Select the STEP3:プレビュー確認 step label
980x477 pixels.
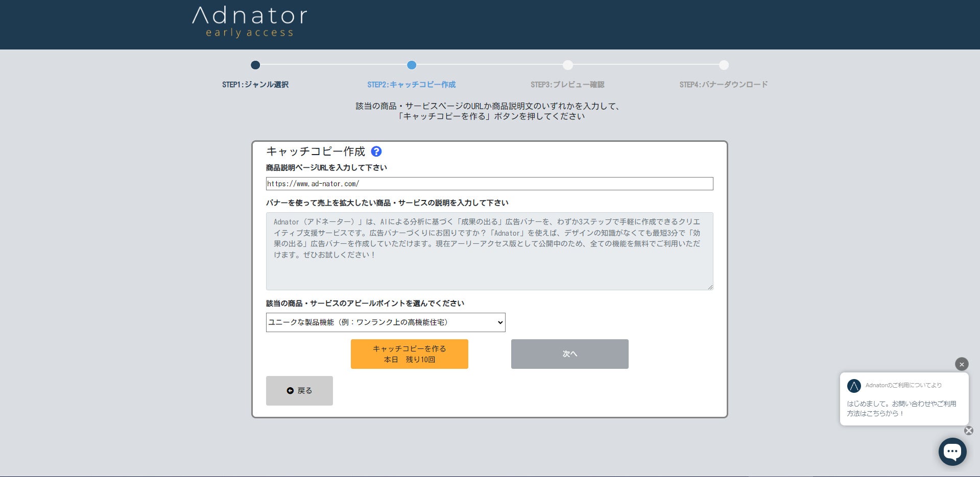point(567,84)
